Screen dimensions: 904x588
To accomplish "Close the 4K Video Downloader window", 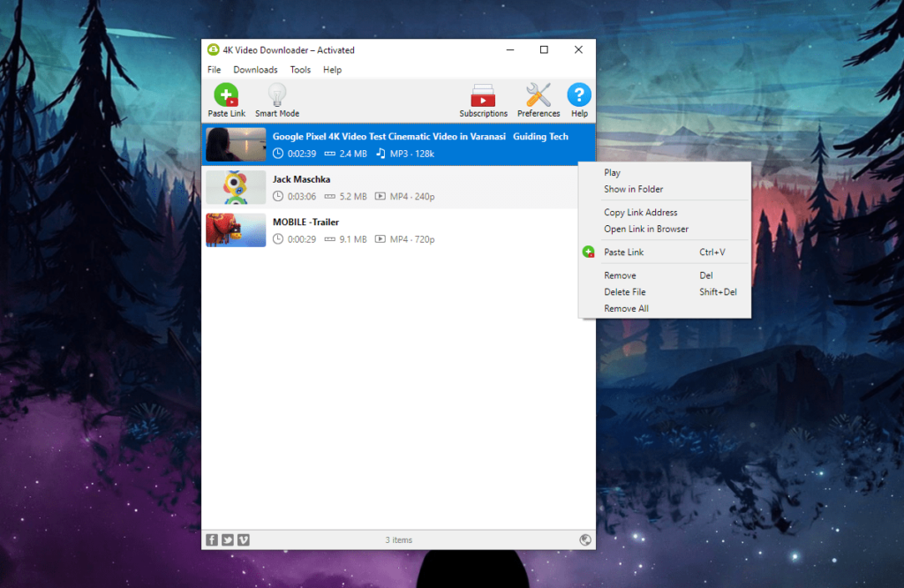I will pos(578,49).
